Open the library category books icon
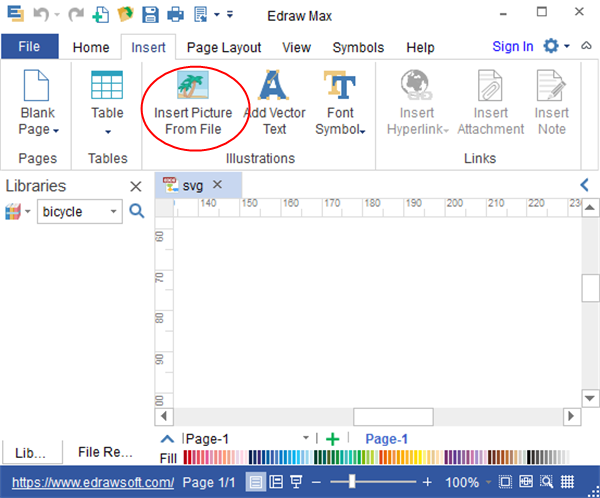Image resolution: width=600 pixels, height=498 pixels. point(13,211)
